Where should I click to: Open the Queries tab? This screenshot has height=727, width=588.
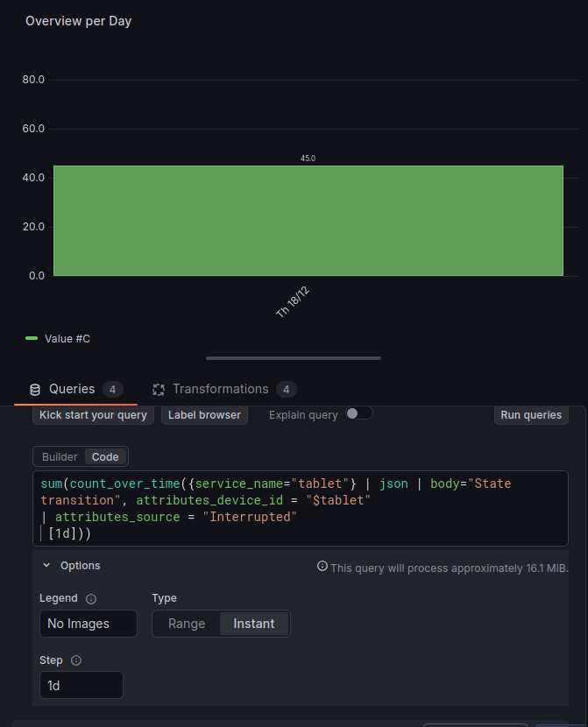pyautogui.click(x=72, y=389)
